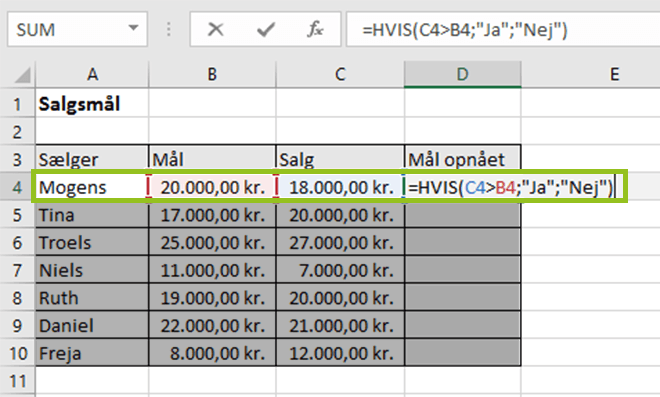Select empty Mål opnået cell for Tina

coord(462,215)
